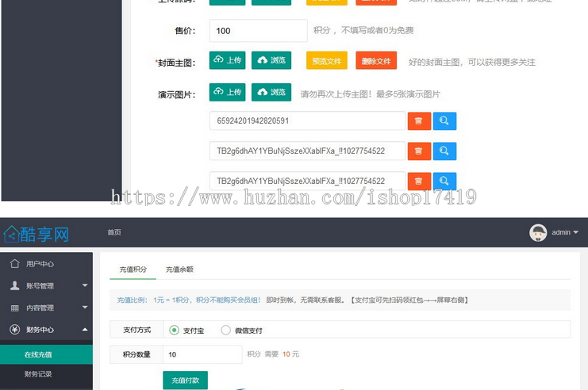This screenshot has width=588, height=390.
Task: Delete the 65924201942820591 image entry
Action: pyautogui.click(x=419, y=121)
